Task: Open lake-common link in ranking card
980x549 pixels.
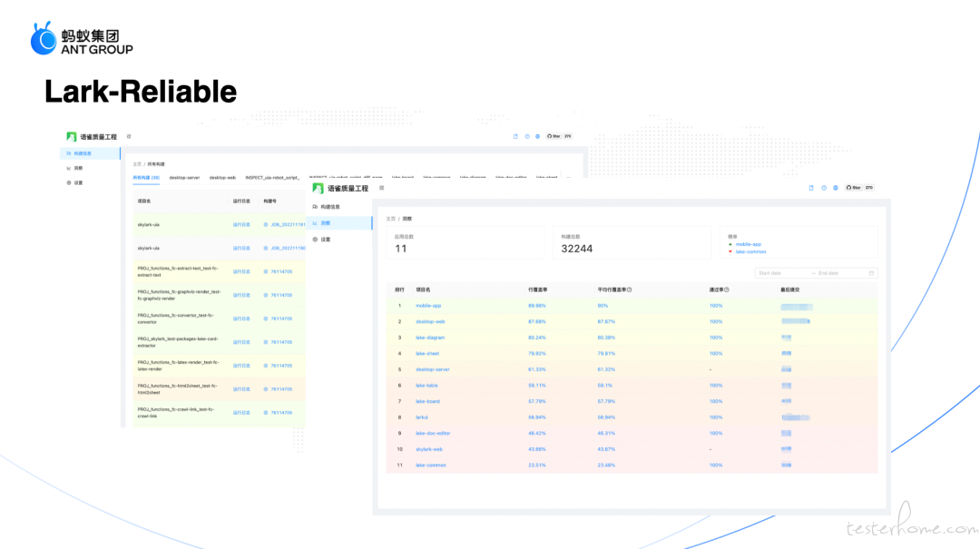Action: pos(750,252)
